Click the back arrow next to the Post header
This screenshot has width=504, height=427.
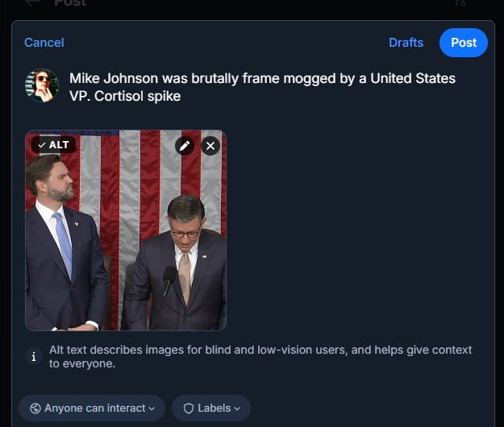coord(32,3)
